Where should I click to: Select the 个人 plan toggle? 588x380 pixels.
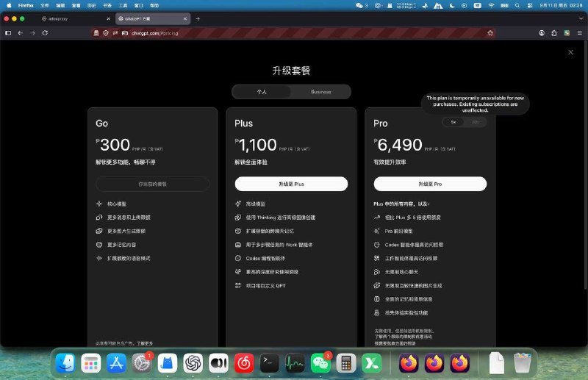click(x=262, y=92)
